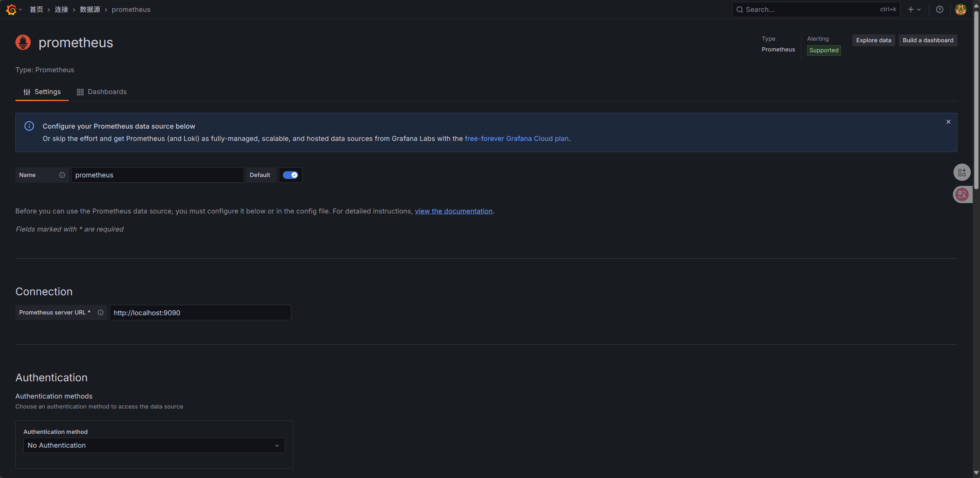Click the Connection section heading
Screen dimensions: 980x478
pos(44,292)
